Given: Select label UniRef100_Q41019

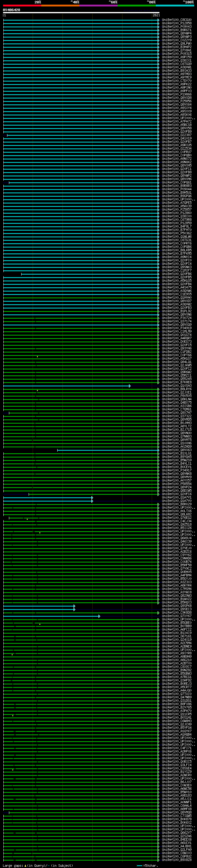Looking at the screenshot, I should click(177, 139).
